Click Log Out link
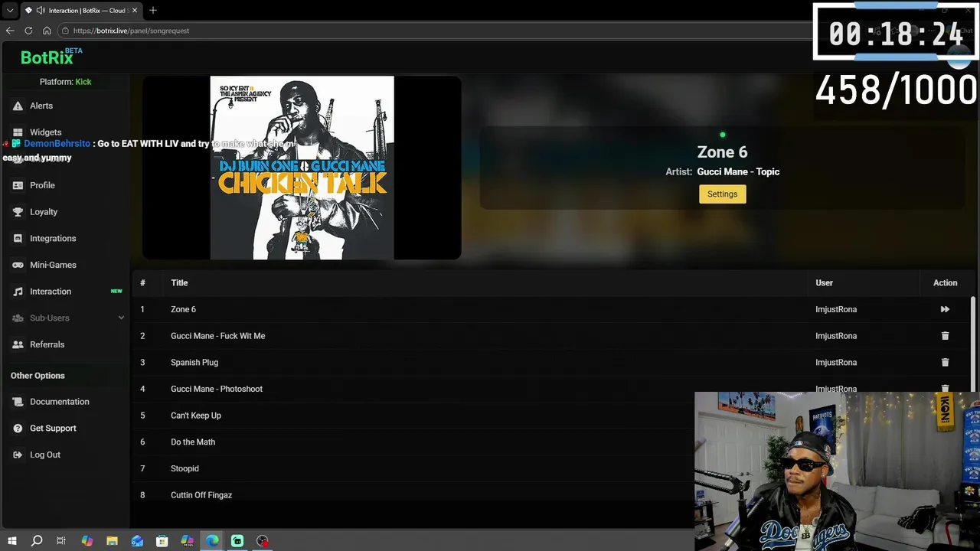 click(x=45, y=455)
